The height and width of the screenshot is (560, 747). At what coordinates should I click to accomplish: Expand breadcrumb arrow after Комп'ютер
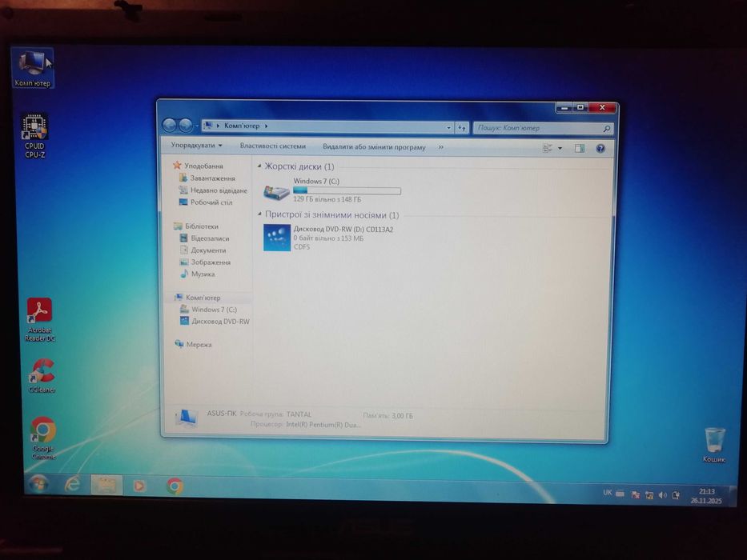(266, 126)
